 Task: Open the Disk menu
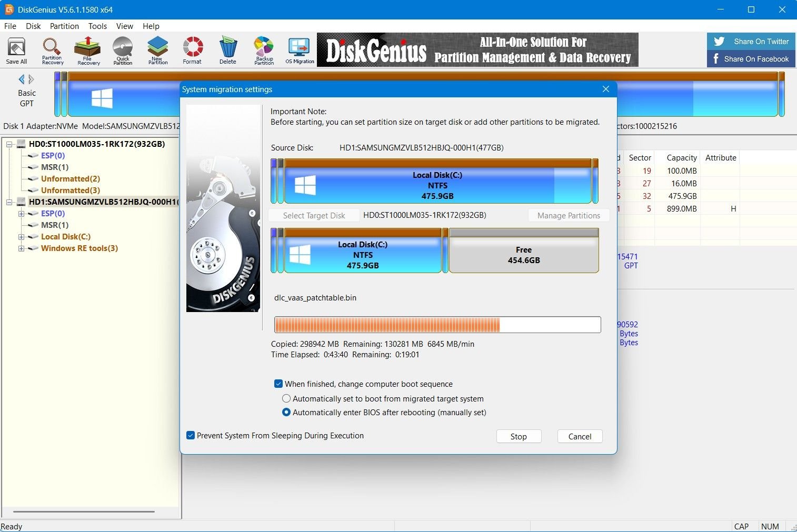click(33, 26)
